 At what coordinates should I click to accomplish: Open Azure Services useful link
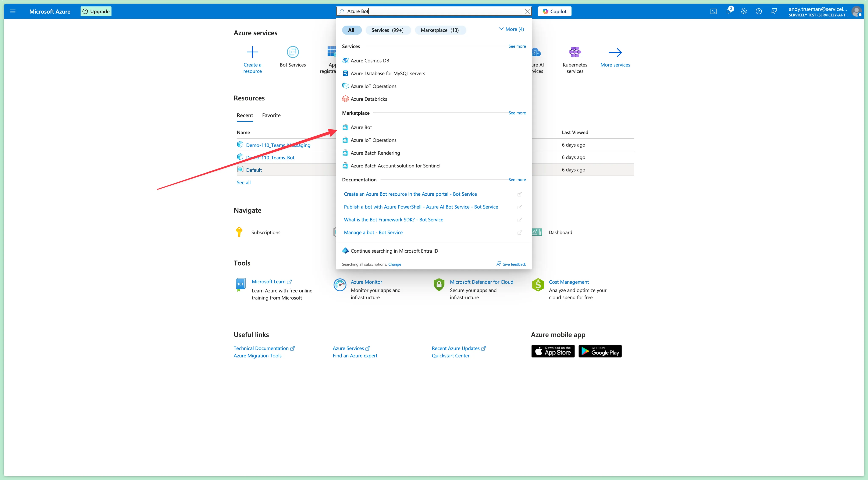[x=351, y=349]
